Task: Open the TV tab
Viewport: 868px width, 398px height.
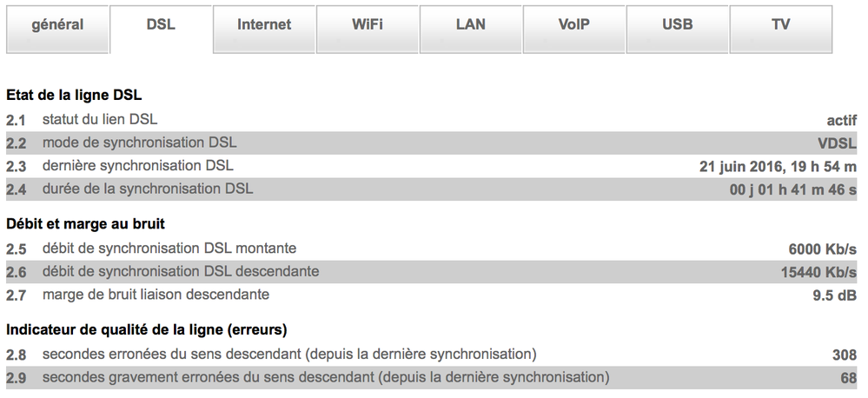Action: [781, 25]
